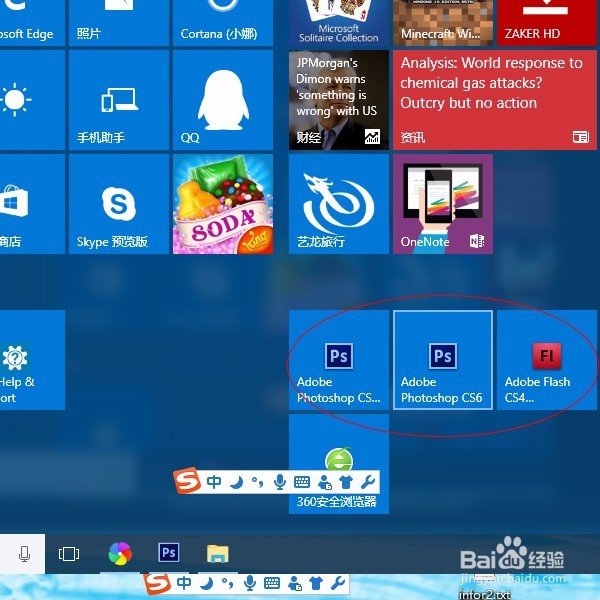Click the Cortana microphone in the taskbar
The height and width of the screenshot is (600, 600).
[x=24, y=554]
